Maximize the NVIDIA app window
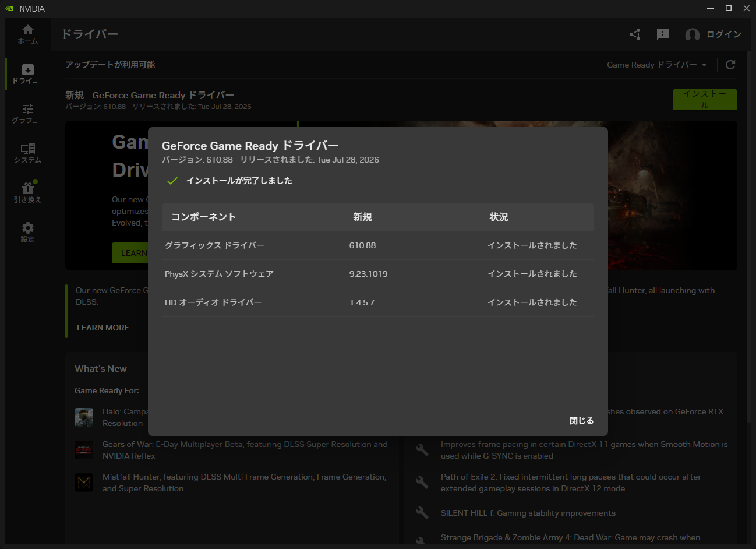The height and width of the screenshot is (549, 756). [x=728, y=8]
